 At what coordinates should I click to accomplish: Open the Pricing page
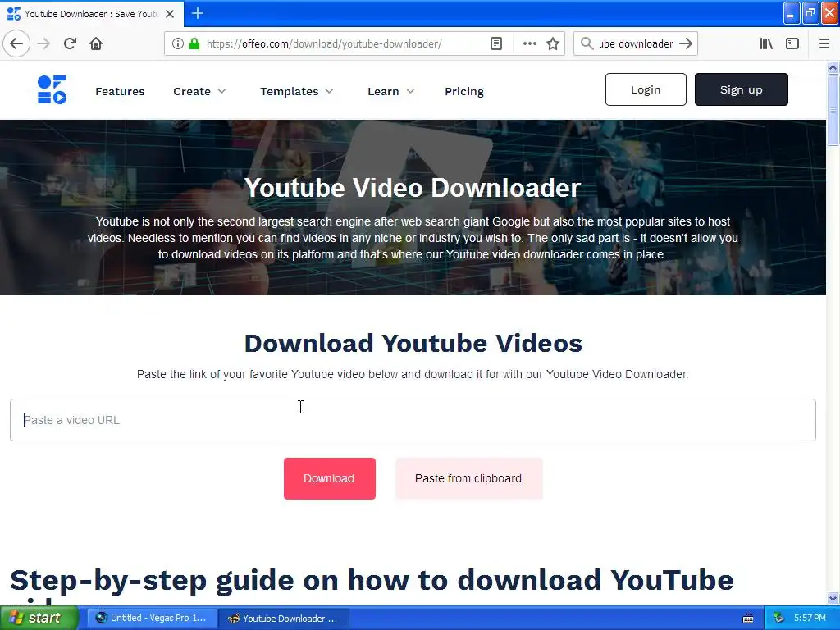464,91
